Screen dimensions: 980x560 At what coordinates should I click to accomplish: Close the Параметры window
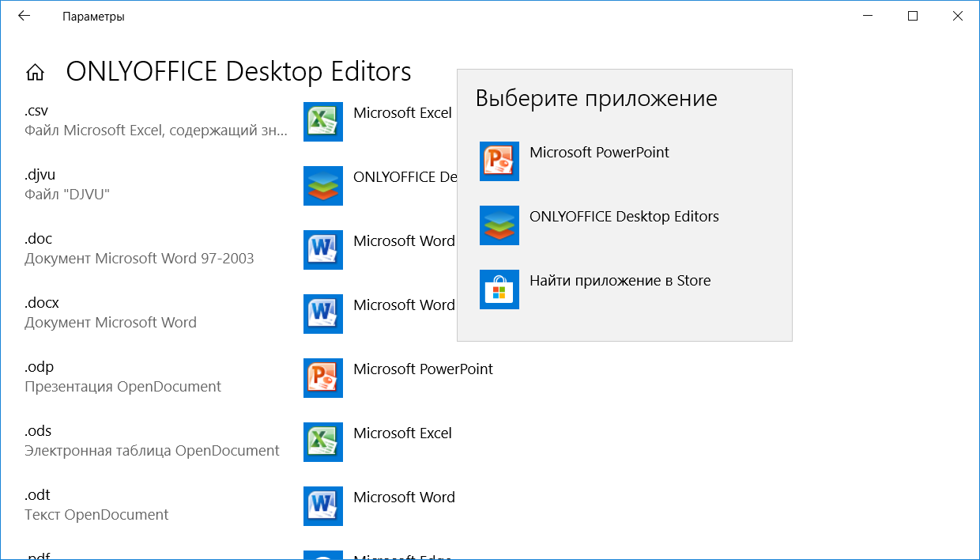pos(958,16)
